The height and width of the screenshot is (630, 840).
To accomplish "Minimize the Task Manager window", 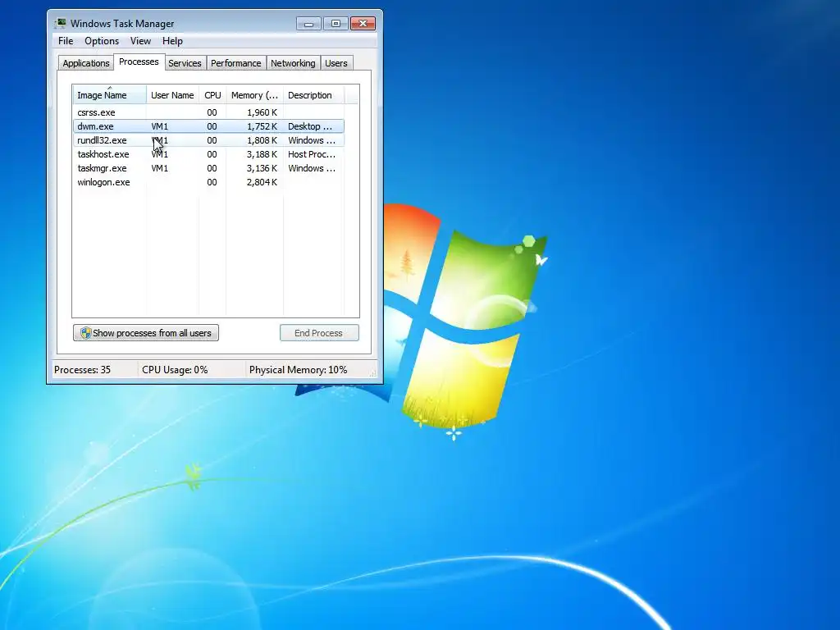I will [308, 24].
